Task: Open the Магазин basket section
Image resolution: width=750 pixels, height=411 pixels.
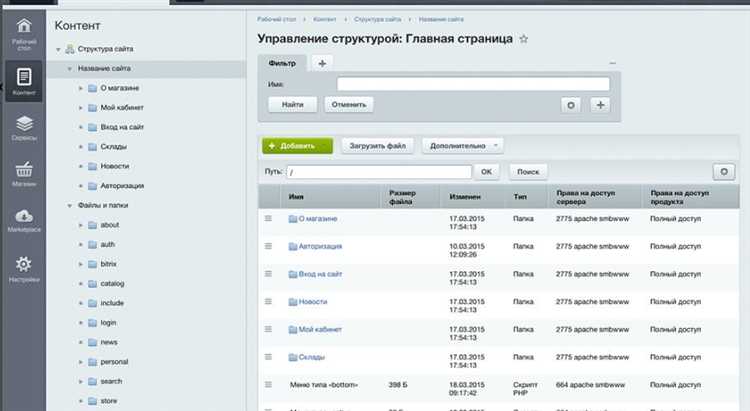Action: coord(24,174)
